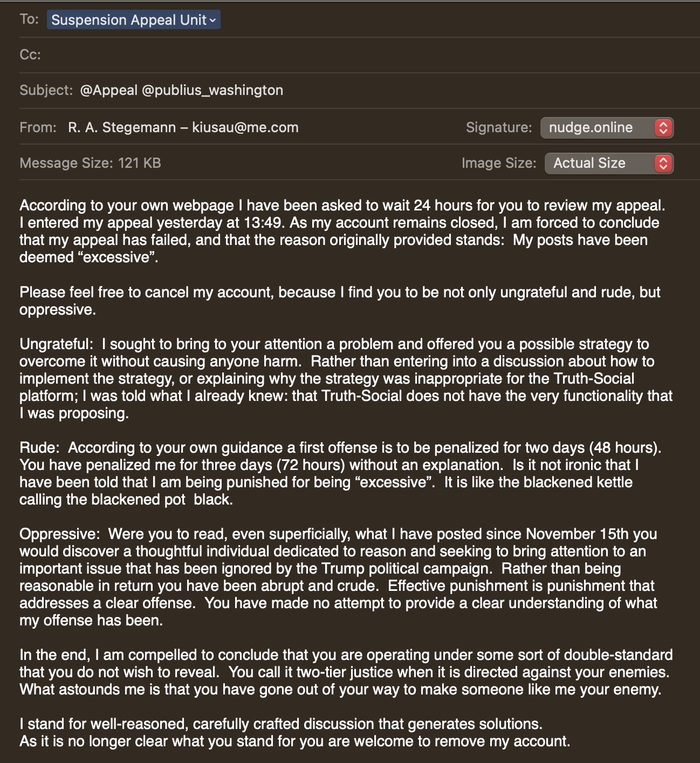
Task: Open the Signature popup showing nudge.online
Action: [599, 128]
